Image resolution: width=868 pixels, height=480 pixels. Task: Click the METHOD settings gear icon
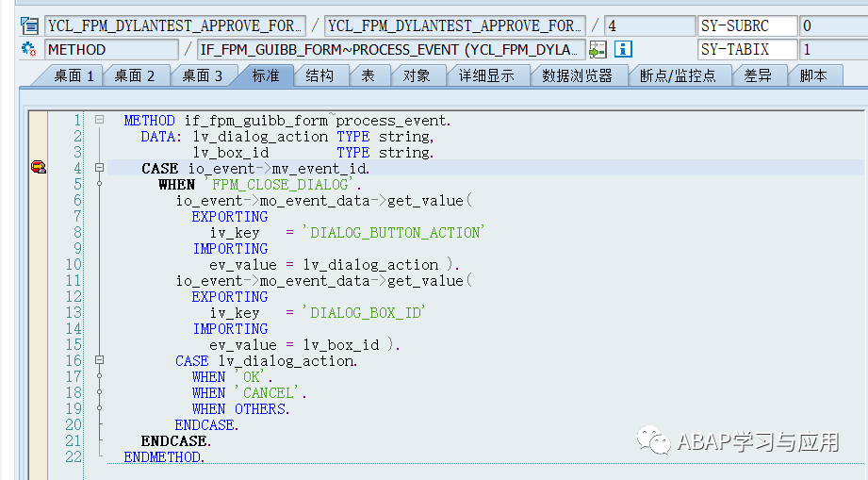pyautogui.click(x=29, y=49)
